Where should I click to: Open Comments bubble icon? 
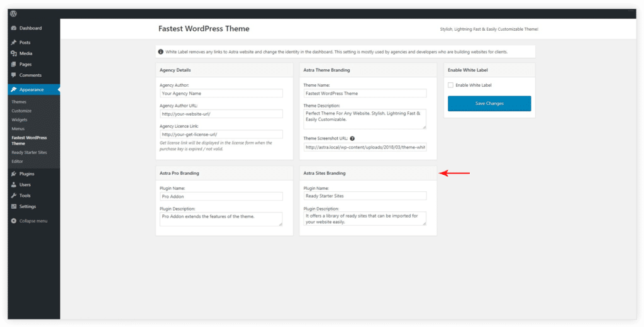14,75
